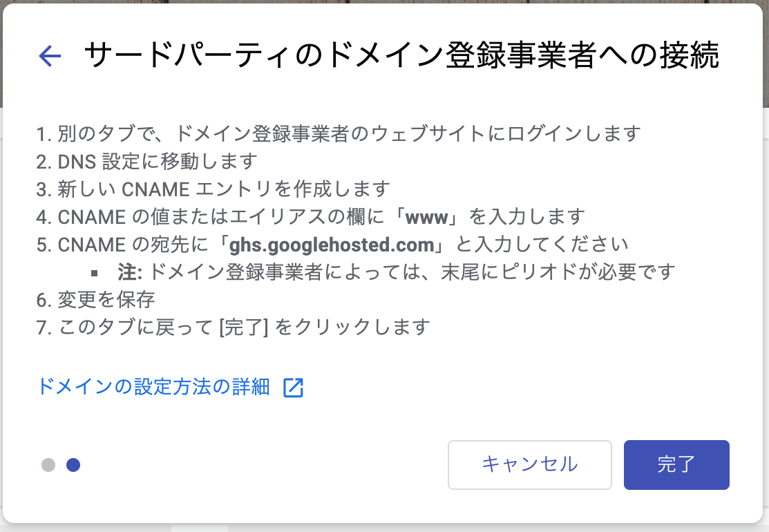Image resolution: width=769 pixels, height=532 pixels.
Task: Open the ドメインの設定方法の詳細 link
Action: point(154,387)
